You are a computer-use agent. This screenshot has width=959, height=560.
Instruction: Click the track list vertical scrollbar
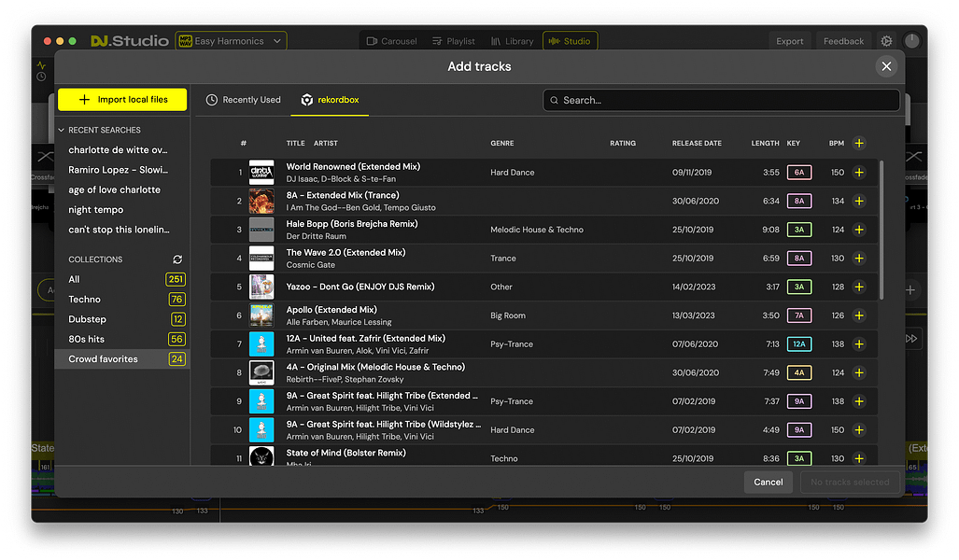tap(881, 230)
